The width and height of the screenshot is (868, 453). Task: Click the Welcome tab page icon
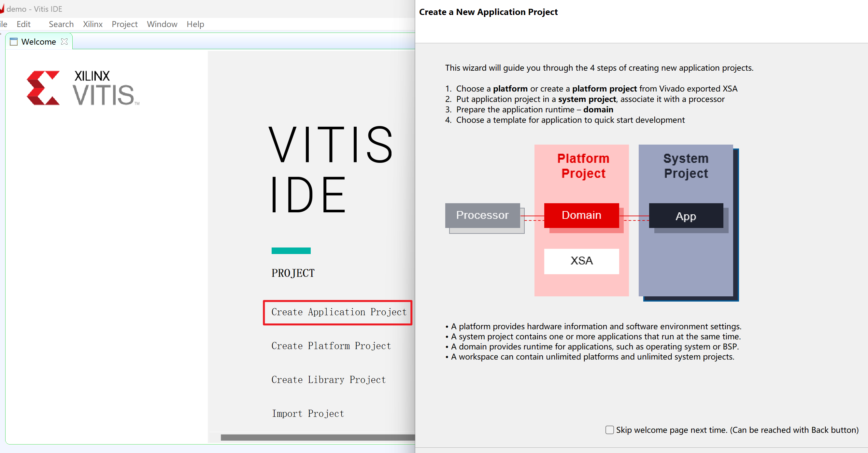tap(14, 42)
